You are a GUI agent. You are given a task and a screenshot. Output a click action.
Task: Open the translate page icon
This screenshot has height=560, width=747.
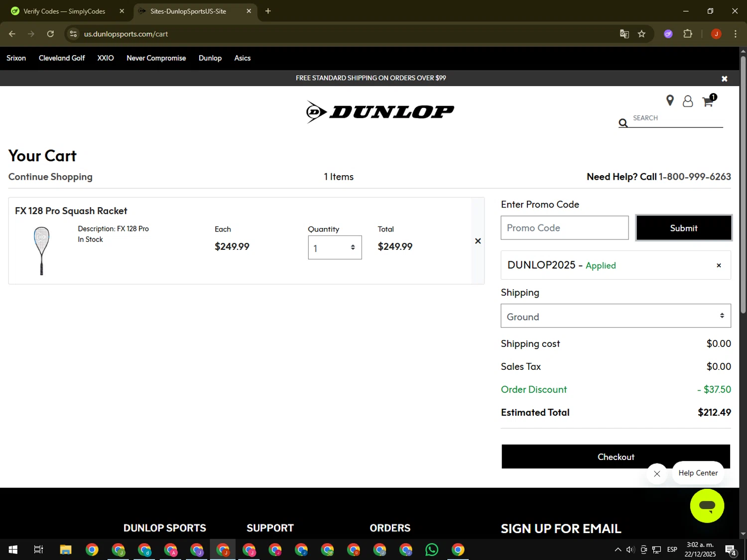[624, 34]
